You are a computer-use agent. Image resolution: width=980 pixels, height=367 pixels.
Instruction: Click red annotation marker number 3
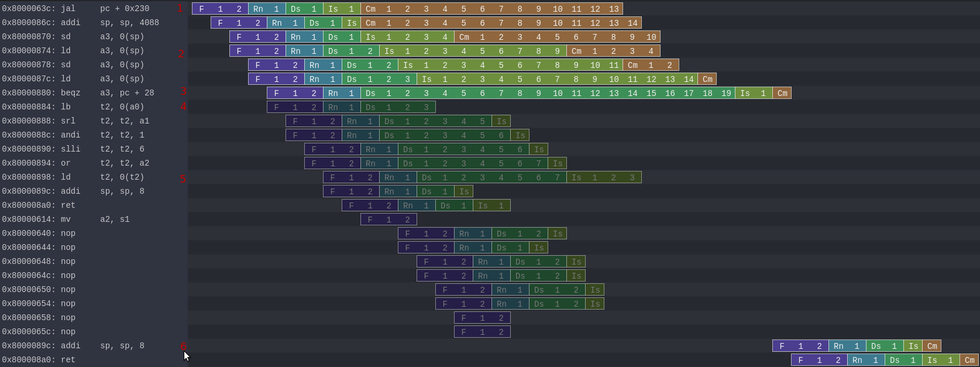(x=183, y=91)
